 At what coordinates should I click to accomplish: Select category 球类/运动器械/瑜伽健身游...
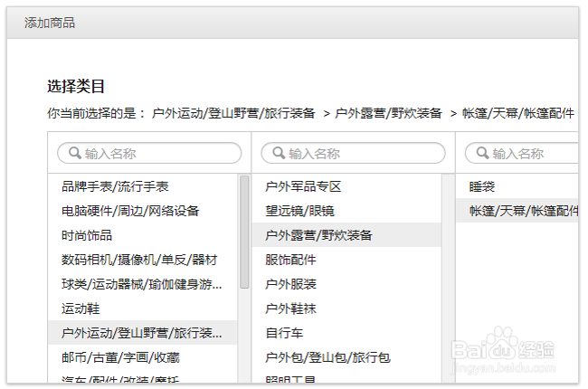[x=143, y=284]
